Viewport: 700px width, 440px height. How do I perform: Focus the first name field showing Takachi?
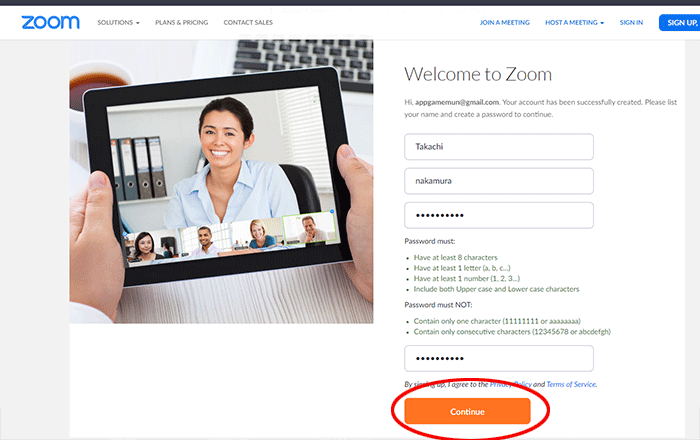(499, 146)
